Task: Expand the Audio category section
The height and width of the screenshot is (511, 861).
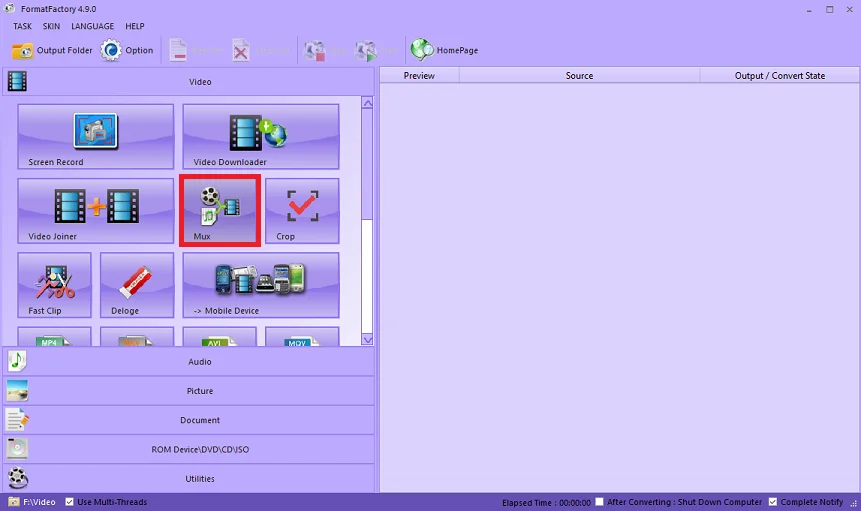Action: pos(189,361)
